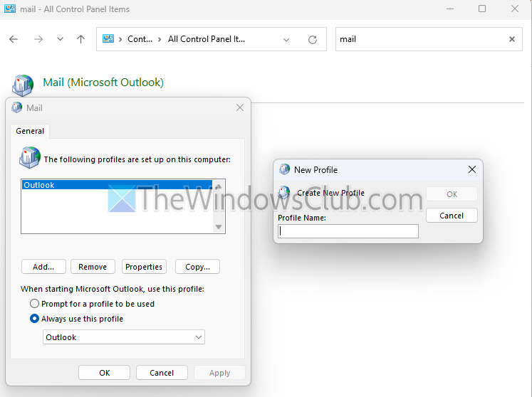Click the Back navigation arrow

(x=14, y=39)
